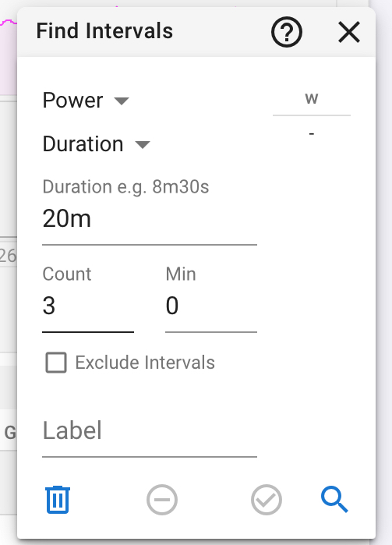Click the Label text field
This screenshot has width=392, height=545.
150,431
